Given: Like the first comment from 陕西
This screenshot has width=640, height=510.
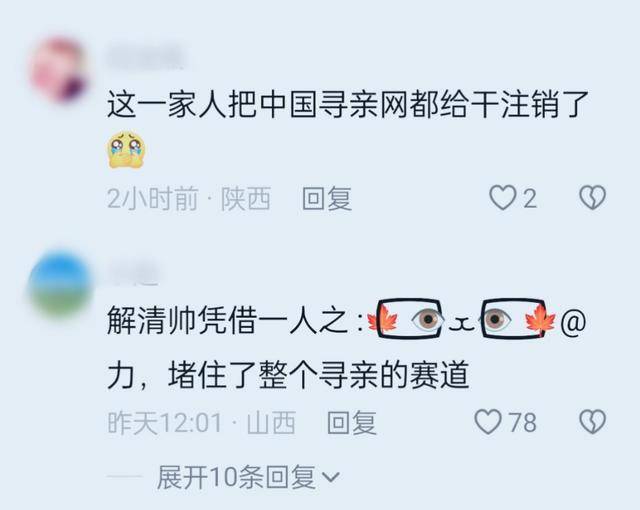Looking at the screenshot, I should click(x=502, y=198).
